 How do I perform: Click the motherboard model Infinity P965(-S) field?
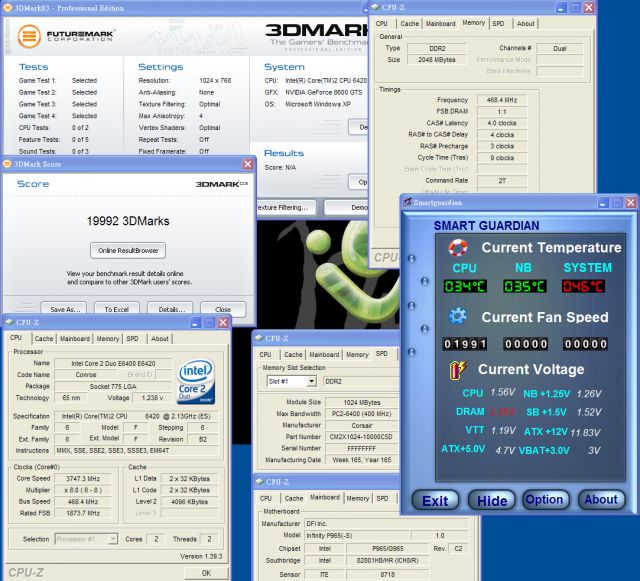tap(357, 535)
